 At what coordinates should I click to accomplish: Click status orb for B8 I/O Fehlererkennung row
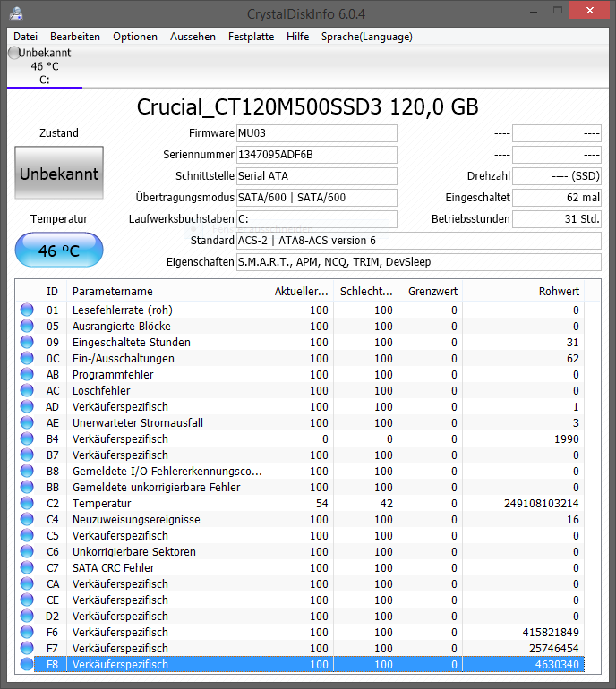tap(27, 471)
